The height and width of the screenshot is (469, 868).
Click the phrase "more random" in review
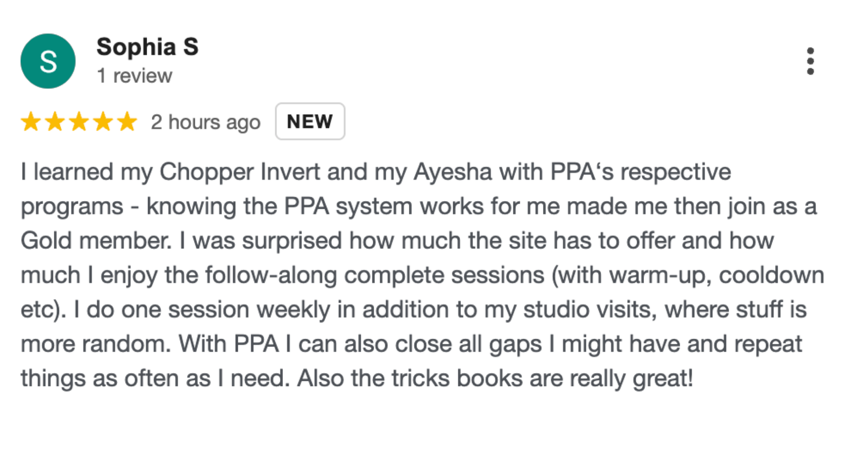pyautogui.click(x=95, y=344)
